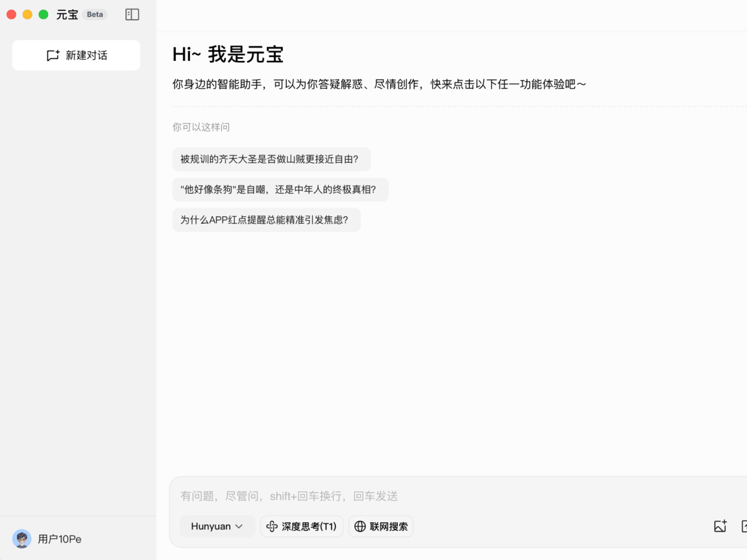Select suggestion about 齐天大圣 and freedom

(271, 159)
